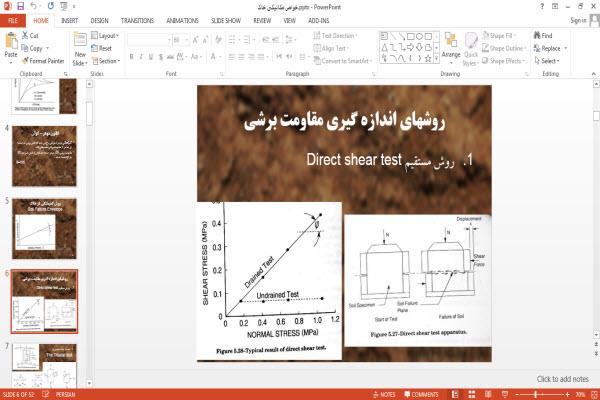This screenshot has width=600, height=400.
Task: Toggle bullets list formatting
Action: (233, 39)
